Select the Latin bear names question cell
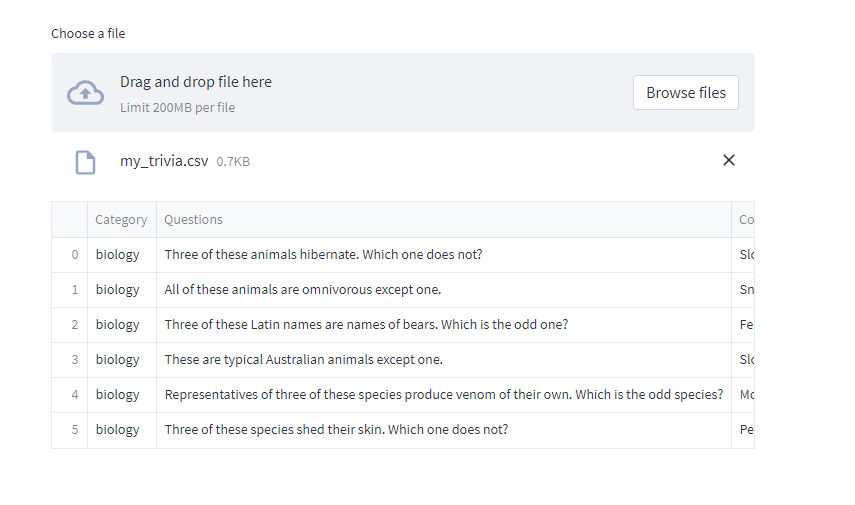855x505 pixels. [x=366, y=325]
